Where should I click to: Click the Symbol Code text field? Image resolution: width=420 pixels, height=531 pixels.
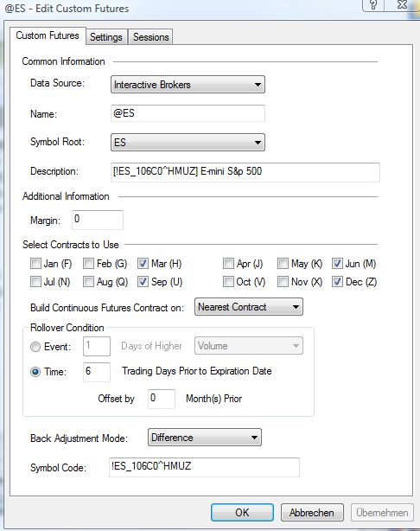coord(204,467)
